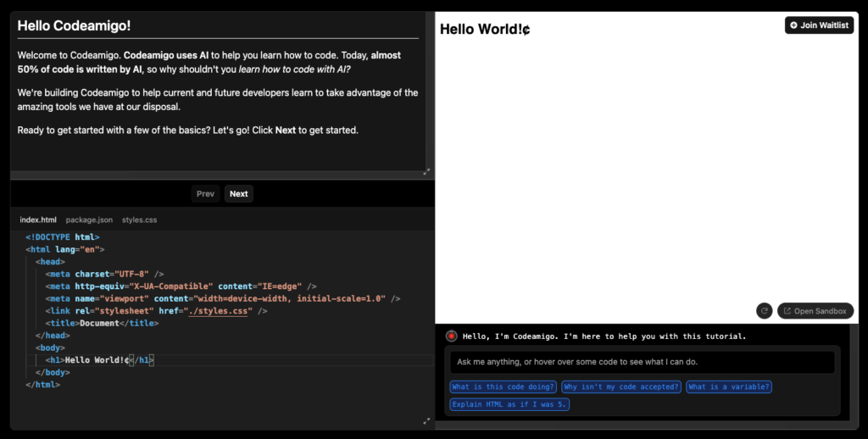
Task: Click the Prev button
Action: (x=205, y=194)
